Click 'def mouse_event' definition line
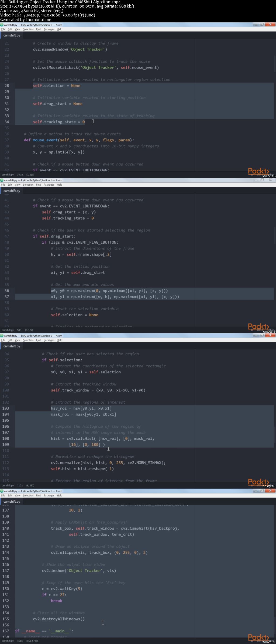This screenshot has height=644, width=276. [79, 140]
